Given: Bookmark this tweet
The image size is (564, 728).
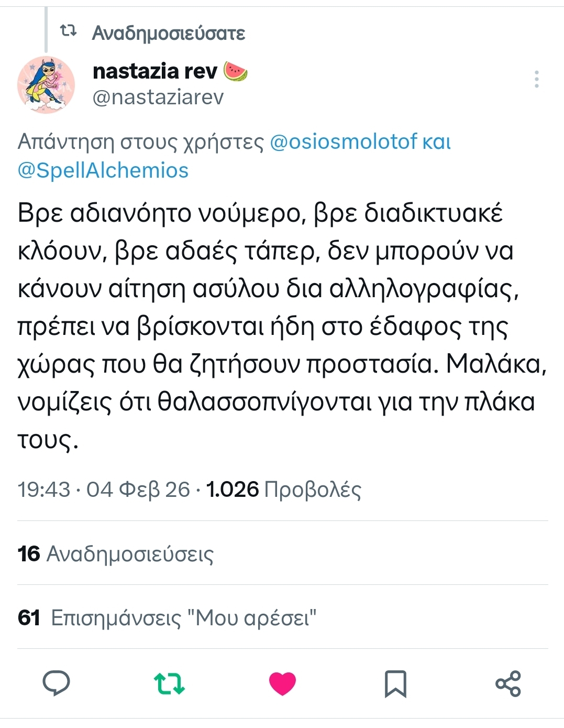Looking at the screenshot, I should (x=395, y=683).
